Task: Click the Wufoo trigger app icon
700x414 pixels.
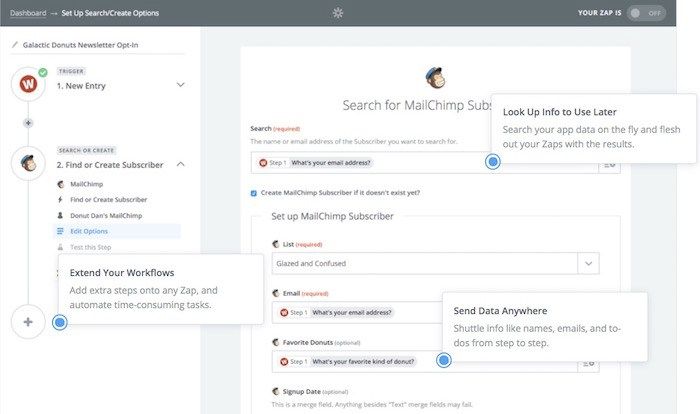Action: pyautogui.click(x=28, y=84)
